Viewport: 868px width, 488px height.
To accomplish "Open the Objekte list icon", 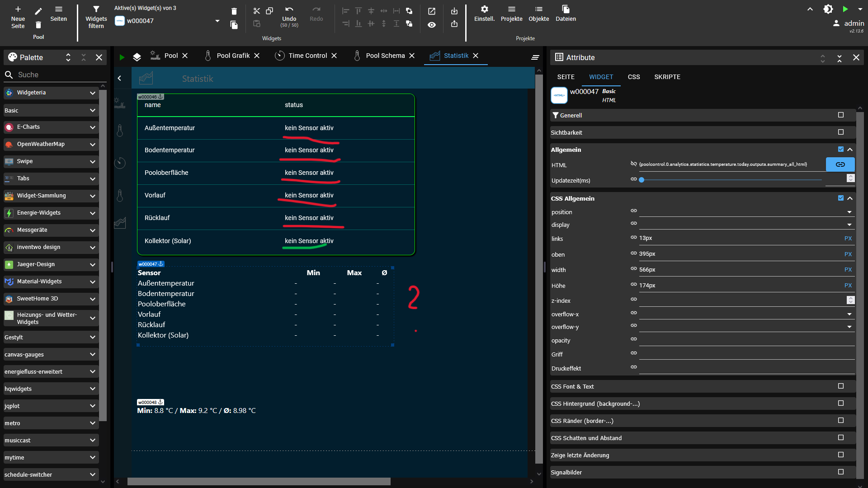I will 538,9.
